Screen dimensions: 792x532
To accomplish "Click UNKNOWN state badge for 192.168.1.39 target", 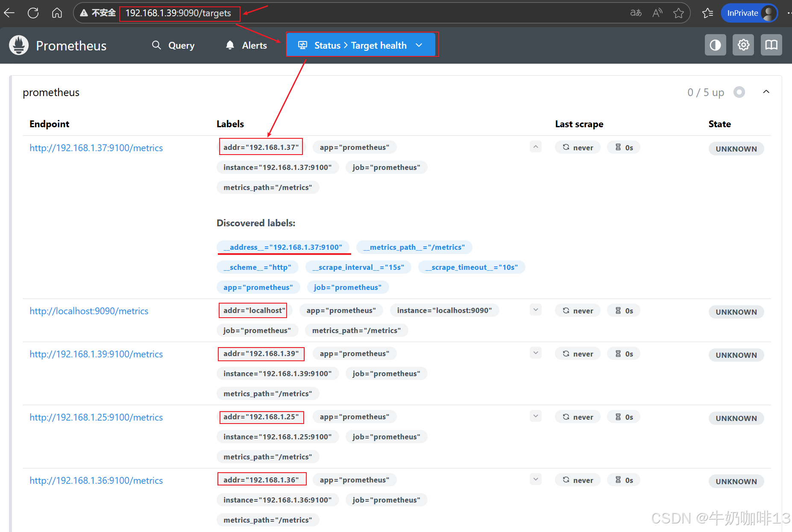I will point(736,355).
